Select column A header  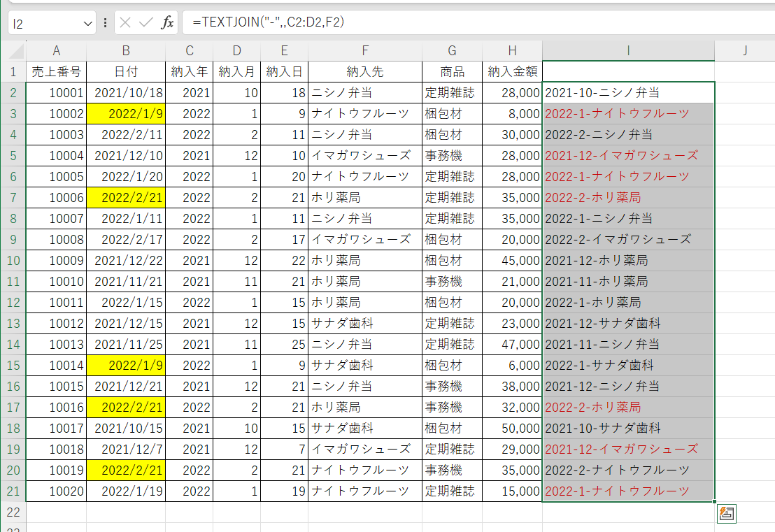click(x=57, y=51)
